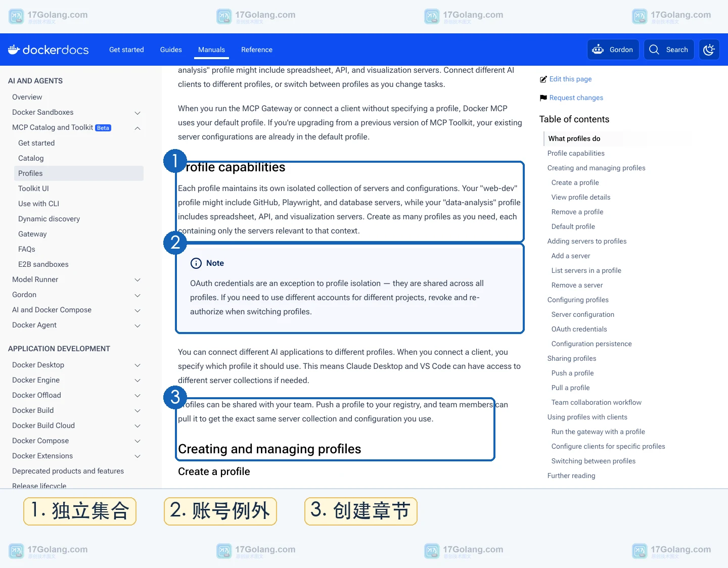
Task: Jump to Sharing profiles section
Action: pyautogui.click(x=572, y=358)
